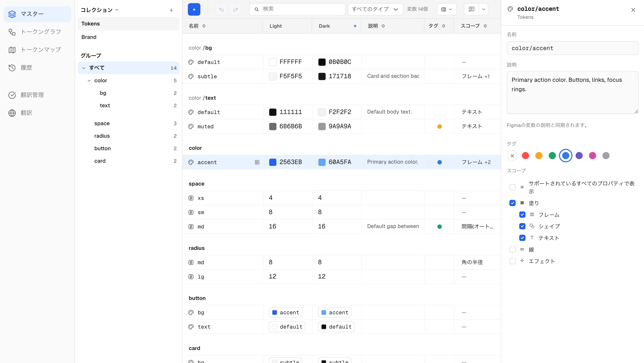Viewport: 644px width, 363px height.
Task: Uncheck the 塗り scope checkbox
Action: 513,203
